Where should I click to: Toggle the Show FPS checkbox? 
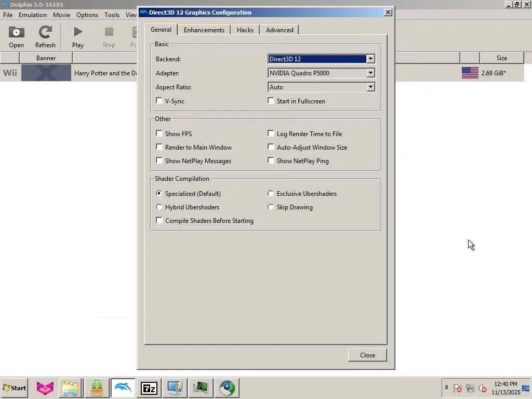[159, 134]
